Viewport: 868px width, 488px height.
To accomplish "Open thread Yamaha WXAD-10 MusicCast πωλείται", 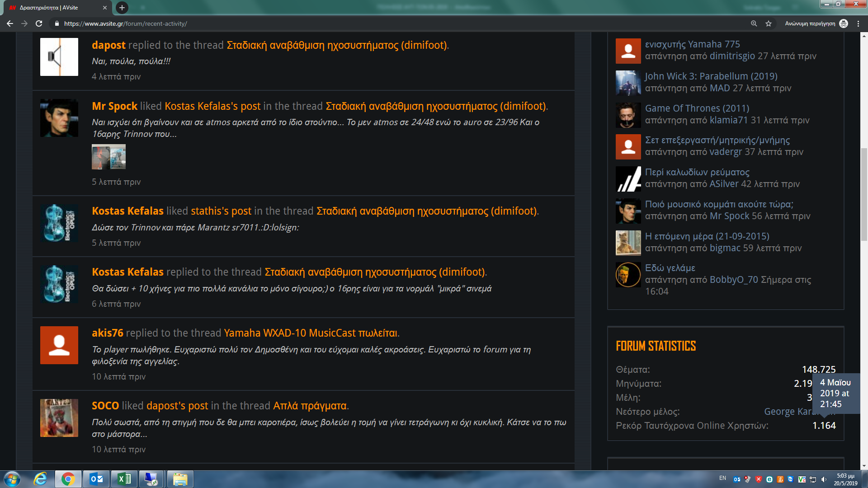I will point(311,333).
